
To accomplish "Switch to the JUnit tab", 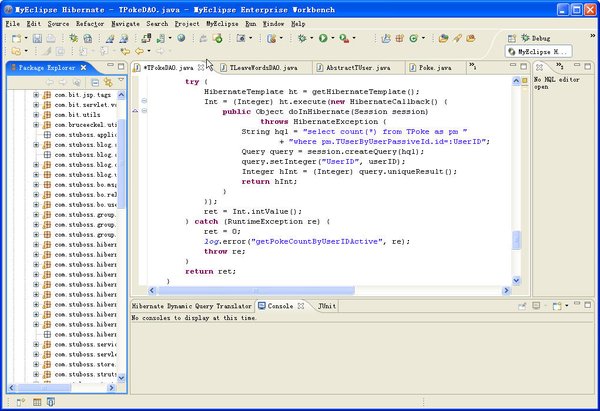I will pos(327,306).
